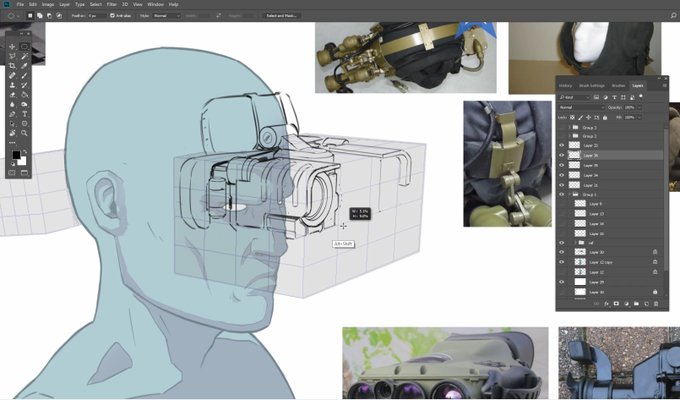Select the Magic Wand tool
Image resolution: width=680 pixels, height=400 pixels.
point(24,56)
